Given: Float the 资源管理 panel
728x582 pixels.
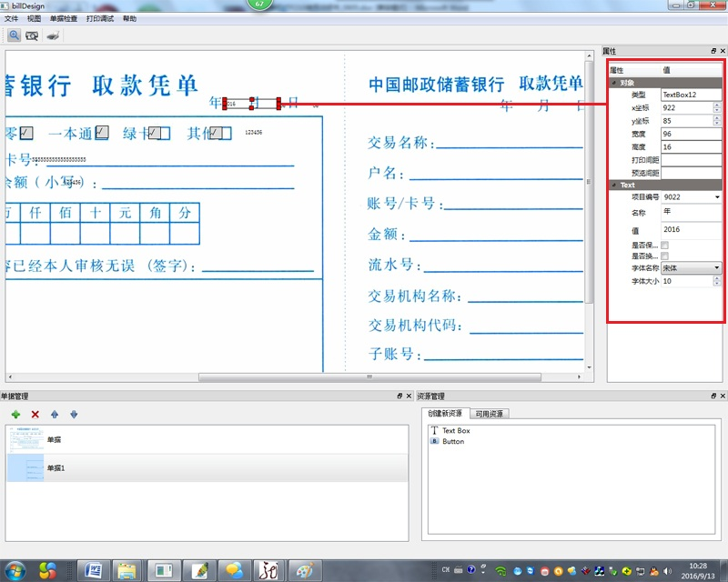Looking at the screenshot, I should click(713, 396).
